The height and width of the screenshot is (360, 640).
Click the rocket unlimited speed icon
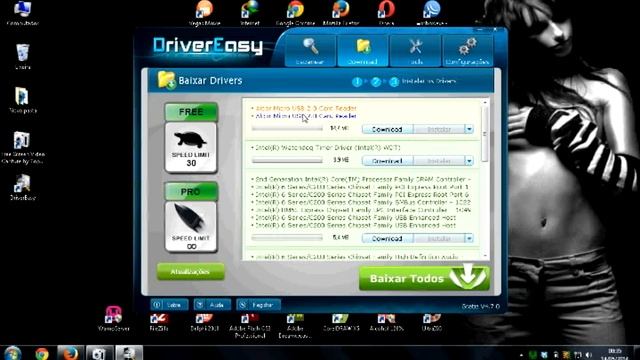point(191,227)
